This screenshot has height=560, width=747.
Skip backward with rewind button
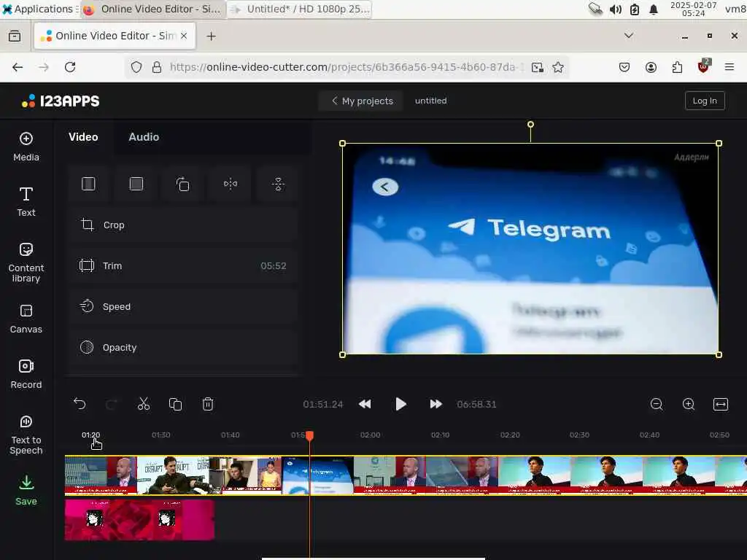(365, 404)
